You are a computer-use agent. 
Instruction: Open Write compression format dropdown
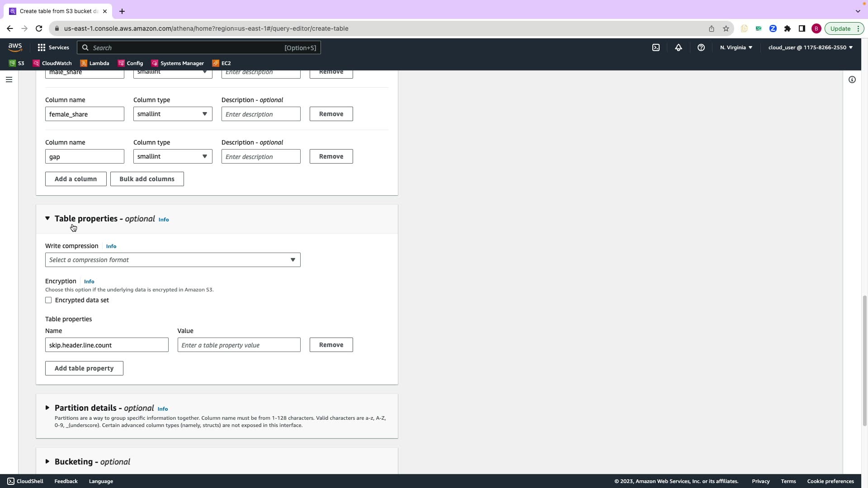(x=173, y=260)
